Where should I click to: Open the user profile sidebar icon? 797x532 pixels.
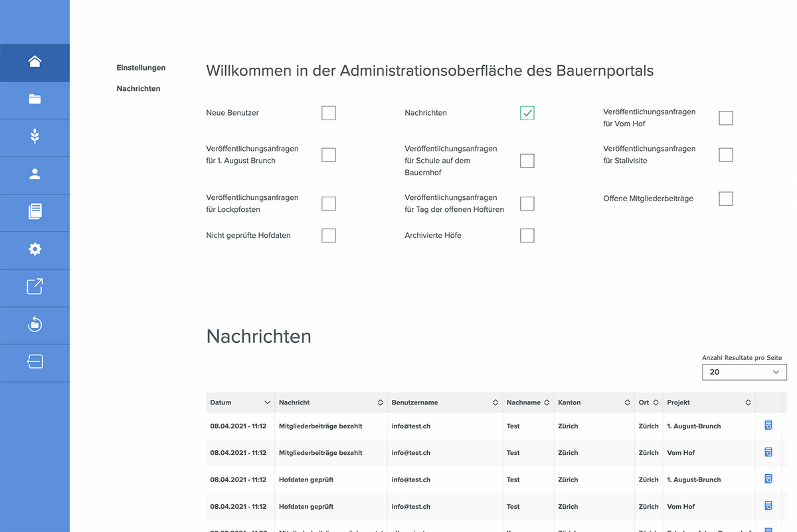coord(35,175)
